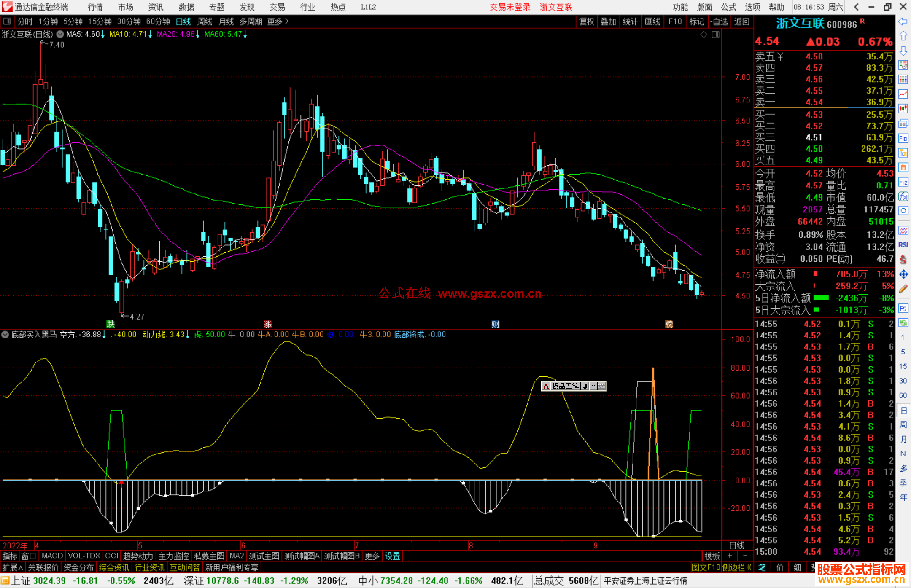
Task: Click the orange document sidebar icon
Action: tap(903, 167)
